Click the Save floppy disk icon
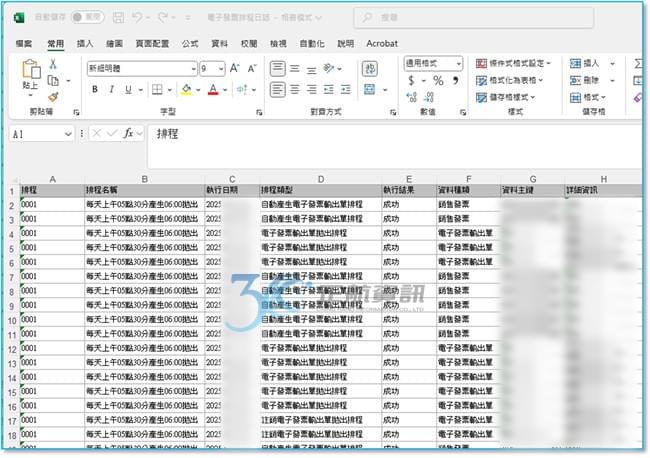Image resolution: width=650 pixels, height=458 pixels. coord(118,17)
